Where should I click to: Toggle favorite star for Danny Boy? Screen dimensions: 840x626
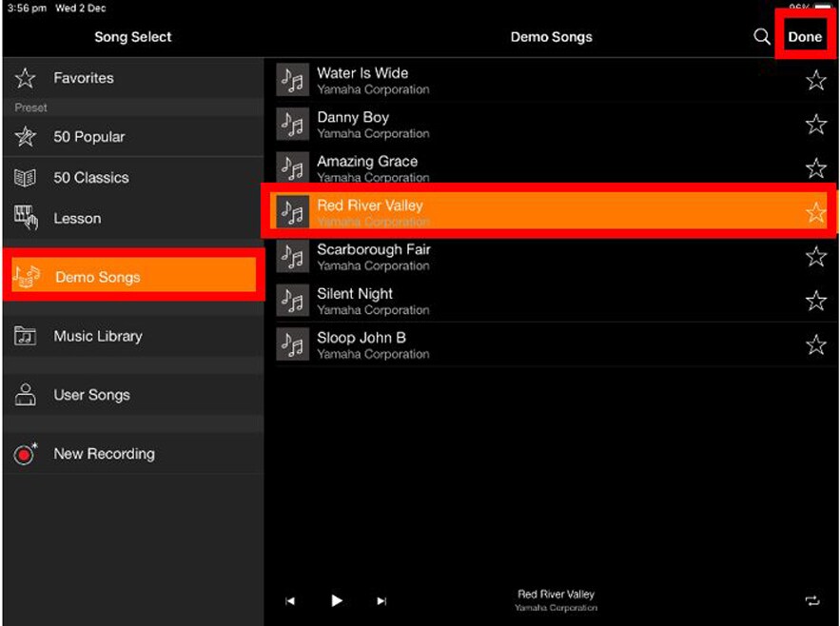(815, 125)
